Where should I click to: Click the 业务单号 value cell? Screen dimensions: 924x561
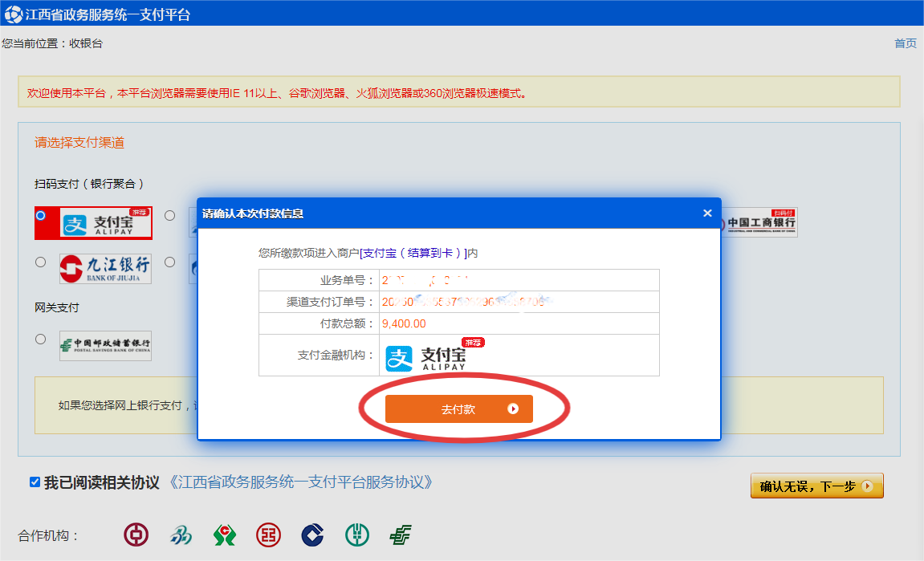click(x=519, y=280)
